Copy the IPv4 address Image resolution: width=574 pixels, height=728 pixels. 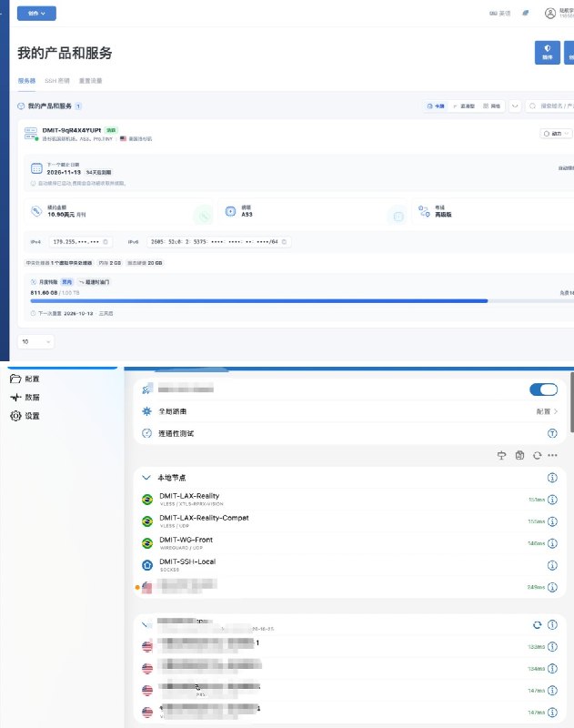[x=106, y=242]
